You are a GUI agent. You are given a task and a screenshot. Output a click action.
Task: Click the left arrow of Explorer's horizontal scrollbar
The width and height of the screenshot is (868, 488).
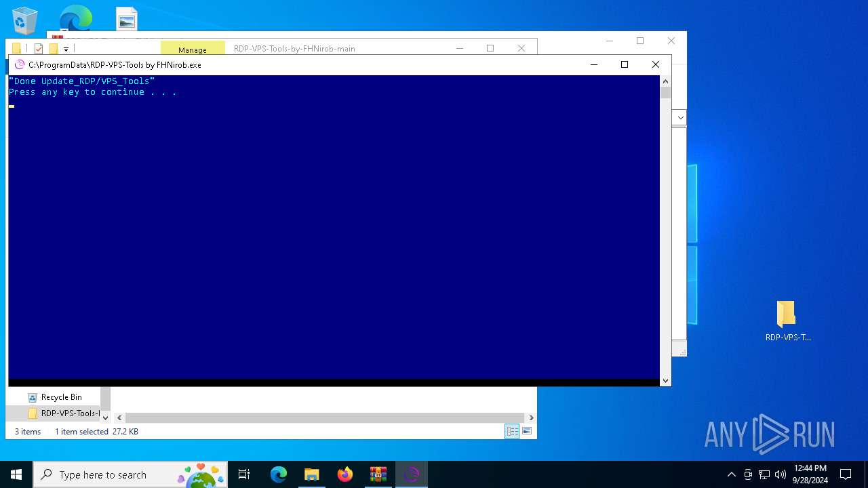coord(119,418)
